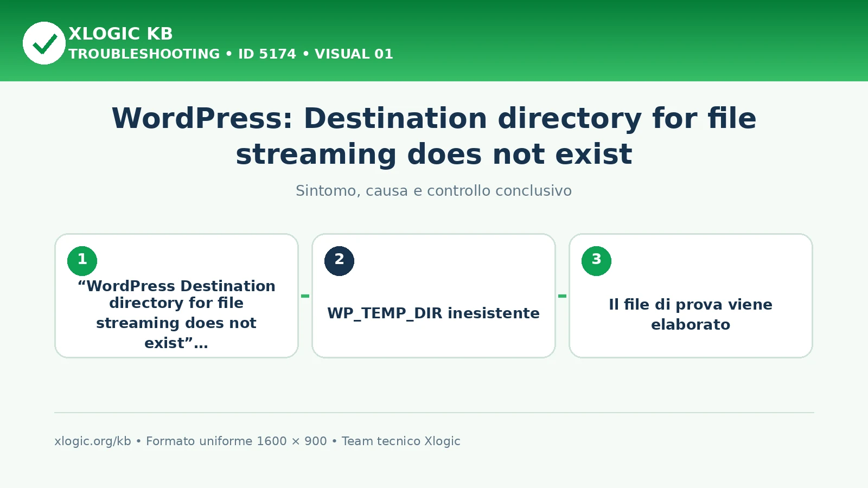Select the TROUBLESHOOTING • ID 5174 • VISUAL 01 line
The width and height of the screenshot is (868, 488).
(x=231, y=54)
